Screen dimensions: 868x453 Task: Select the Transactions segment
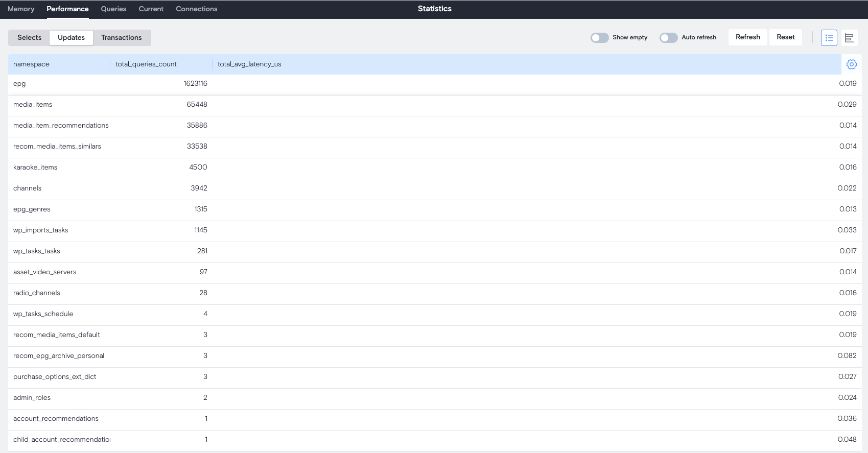pyautogui.click(x=121, y=38)
